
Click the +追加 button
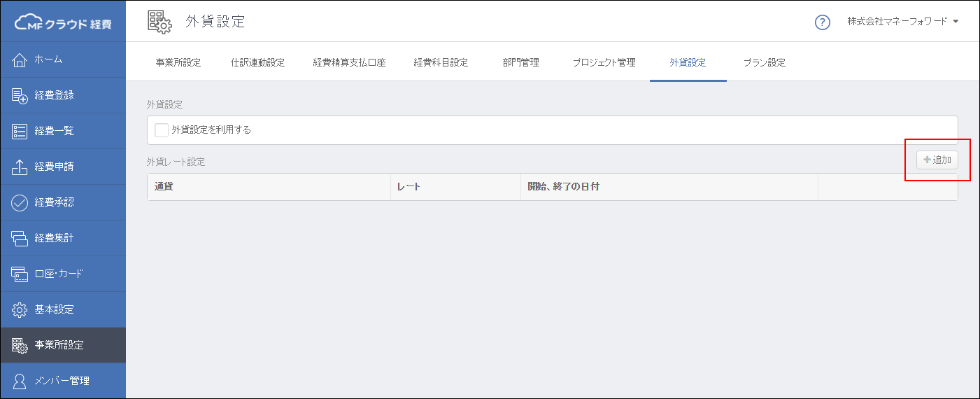[937, 160]
